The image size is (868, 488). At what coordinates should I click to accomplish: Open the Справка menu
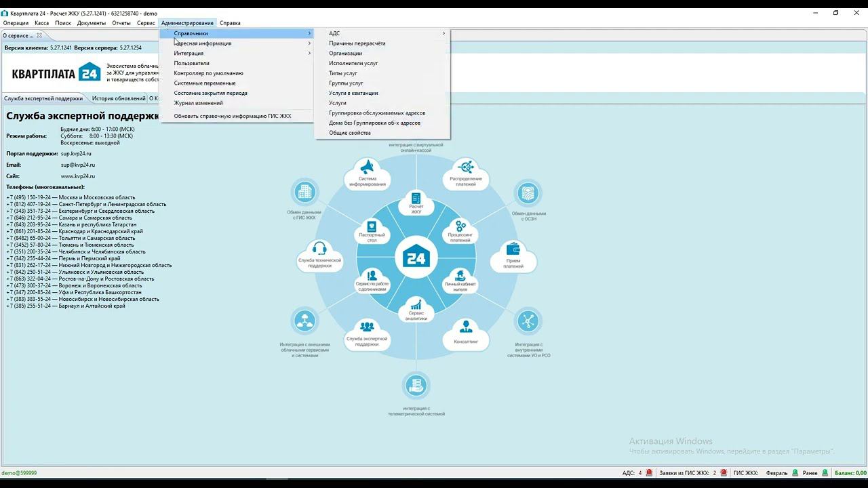pos(230,23)
